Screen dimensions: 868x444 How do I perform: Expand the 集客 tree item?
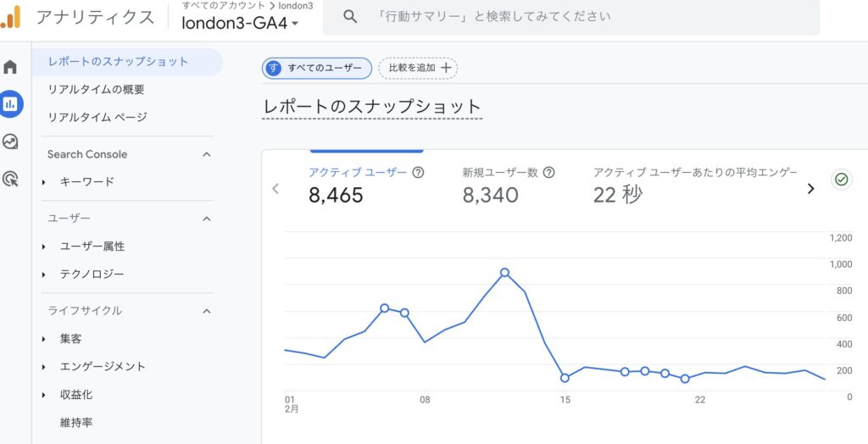(x=44, y=339)
